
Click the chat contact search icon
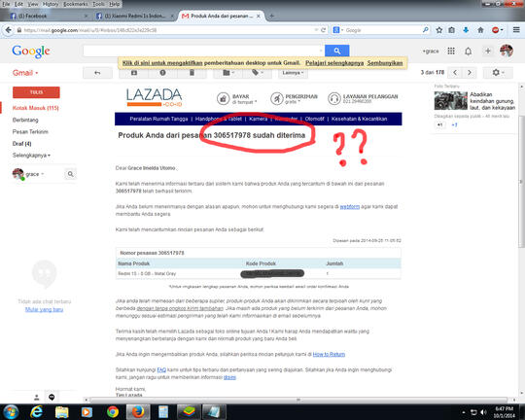(70, 174)
